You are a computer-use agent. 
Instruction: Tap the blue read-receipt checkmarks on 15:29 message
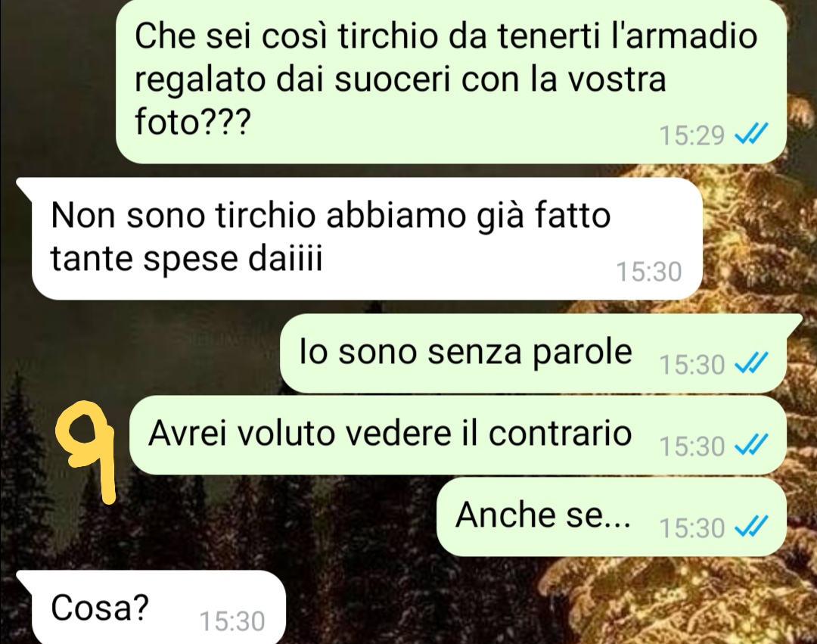[x=751, y=134]
